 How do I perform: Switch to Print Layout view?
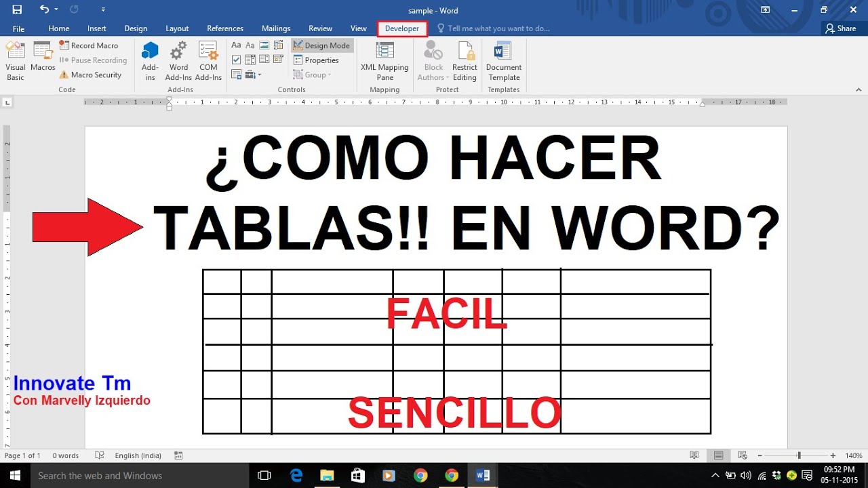coord(718,455)
